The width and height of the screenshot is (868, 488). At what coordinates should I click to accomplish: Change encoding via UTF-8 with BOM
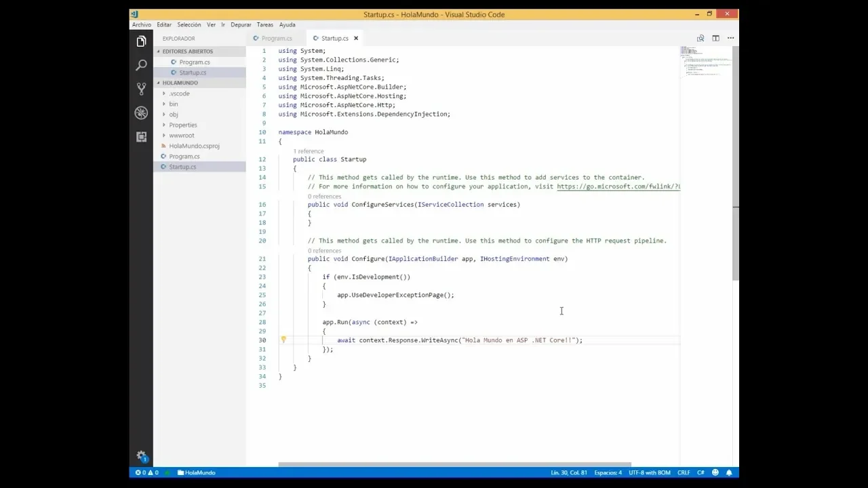(650, 472)
